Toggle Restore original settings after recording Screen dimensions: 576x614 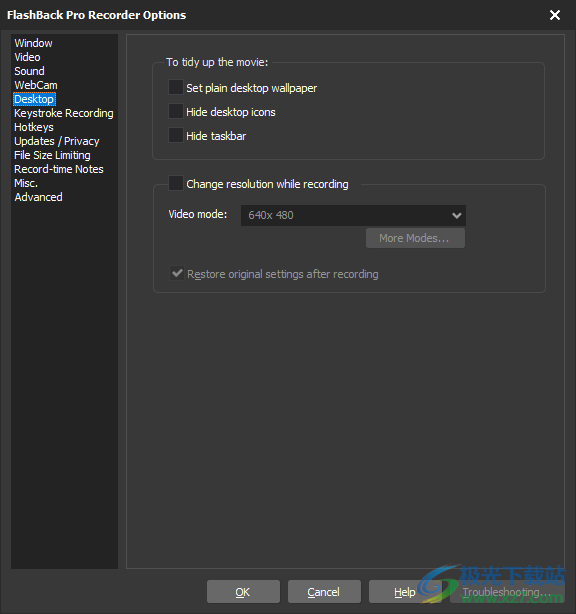coord(177,273)
